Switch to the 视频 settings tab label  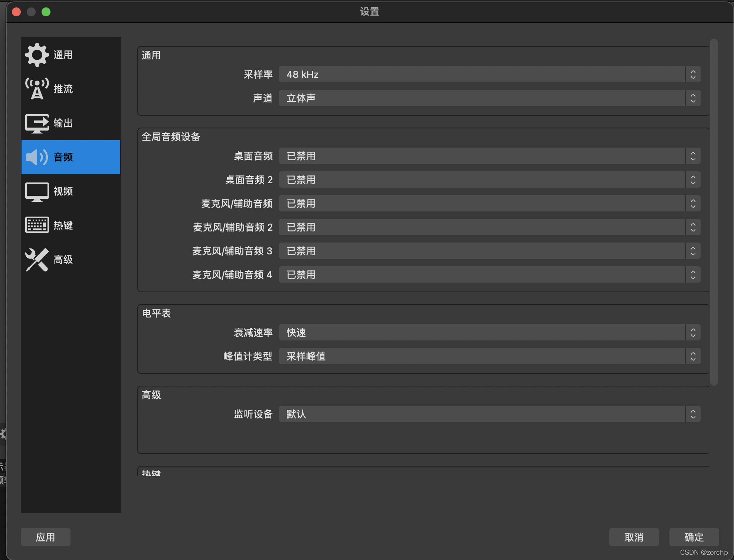(x=63, y=191)
